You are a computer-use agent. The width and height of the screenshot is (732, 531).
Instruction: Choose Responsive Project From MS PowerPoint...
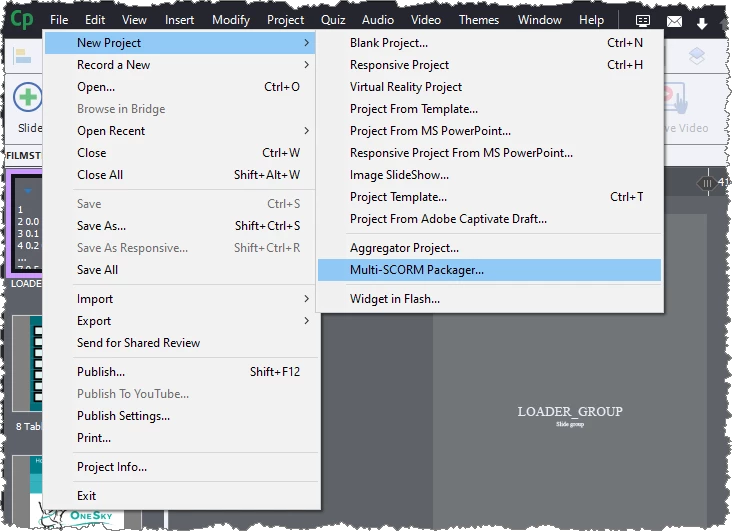click(489, 152)
